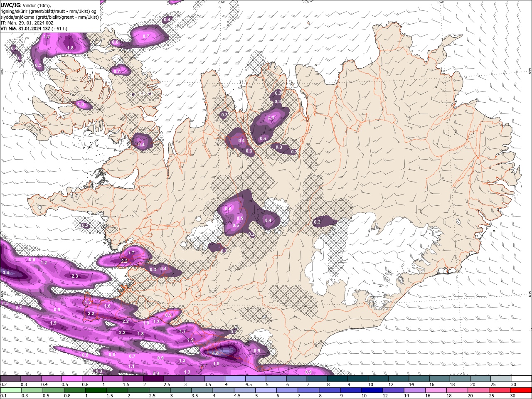The width and height of the screenshot is (532, 399).
Task: Click the '1.8' value near the top-left snow area
Action: [x=70, y=48]
